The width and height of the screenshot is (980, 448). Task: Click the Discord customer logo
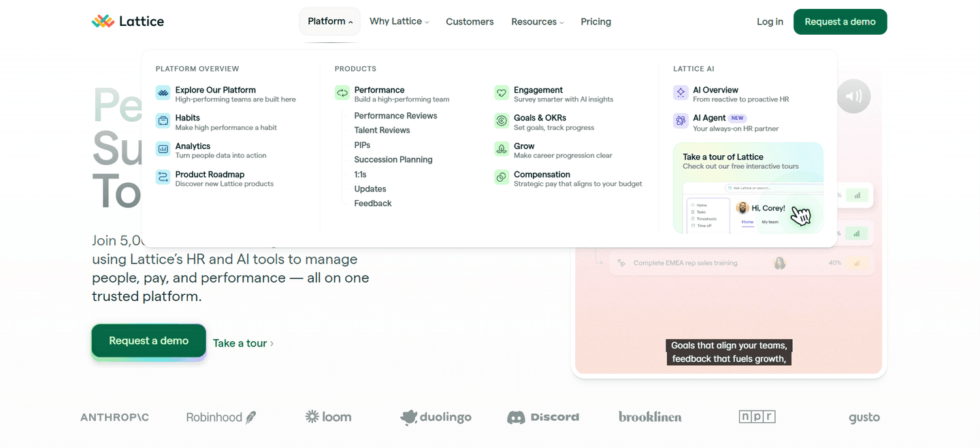[x=543, y=417]
